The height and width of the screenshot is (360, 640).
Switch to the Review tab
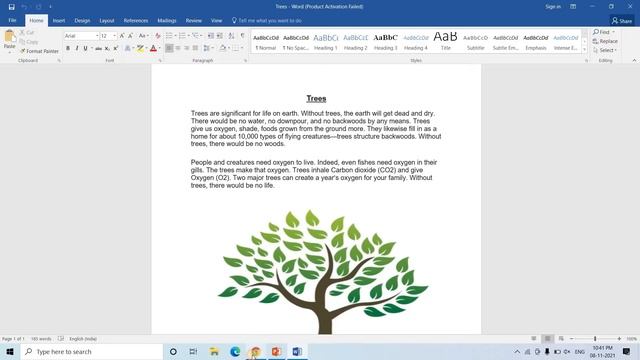(x=193, y=20)
